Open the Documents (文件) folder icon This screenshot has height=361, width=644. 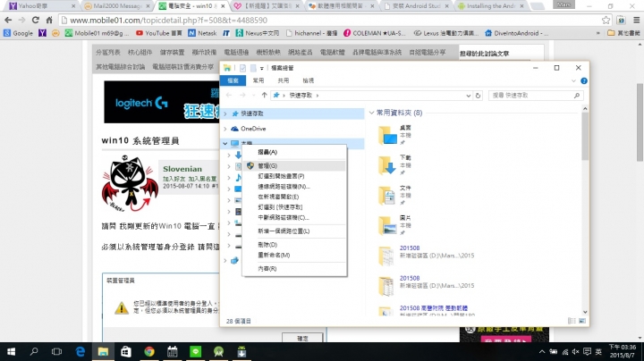[x=387, y=196]
